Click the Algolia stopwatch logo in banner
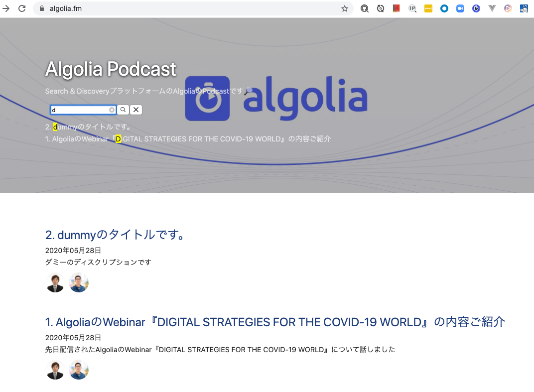This screenshot has height=392, width=534. (x=207, y=98)
